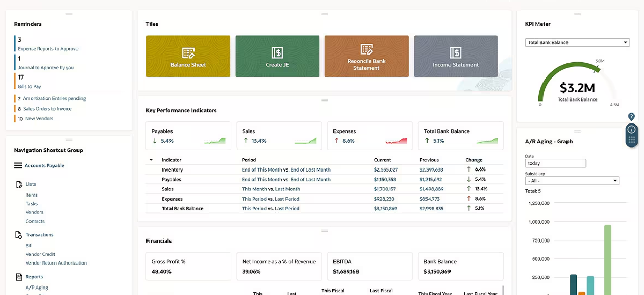Click Total Bank Balance current $3,150,869 in table
The width and height of the screenshot is (644, 295).
pos(385,209)
